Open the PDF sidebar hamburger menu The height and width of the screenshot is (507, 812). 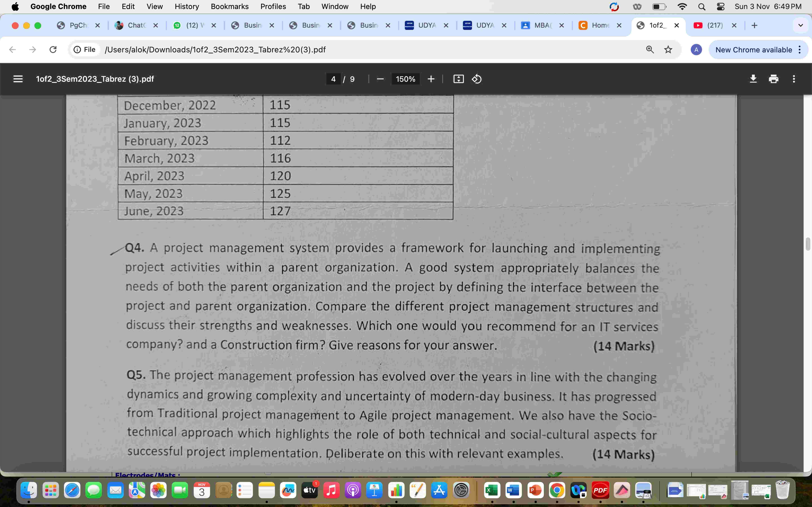tap(18, 79)
